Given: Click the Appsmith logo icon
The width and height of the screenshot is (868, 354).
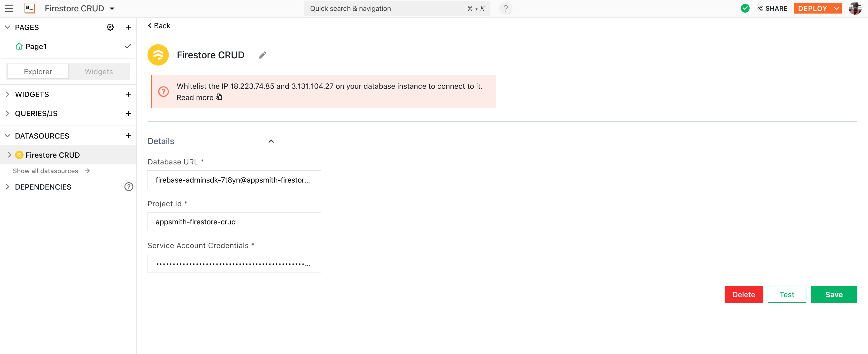Looking at the screenshot, I should click(30, 8).
